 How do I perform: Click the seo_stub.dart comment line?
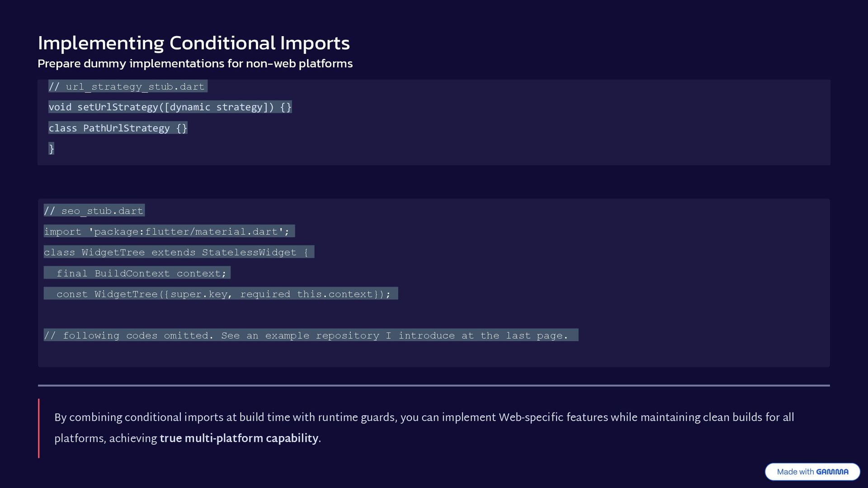[x=94, y=211]
